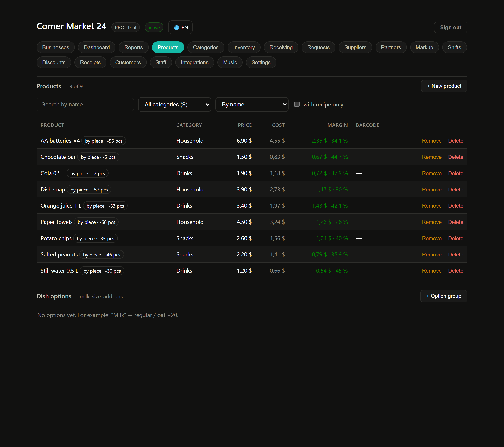Open the Integrations tab

coord(194,62)
